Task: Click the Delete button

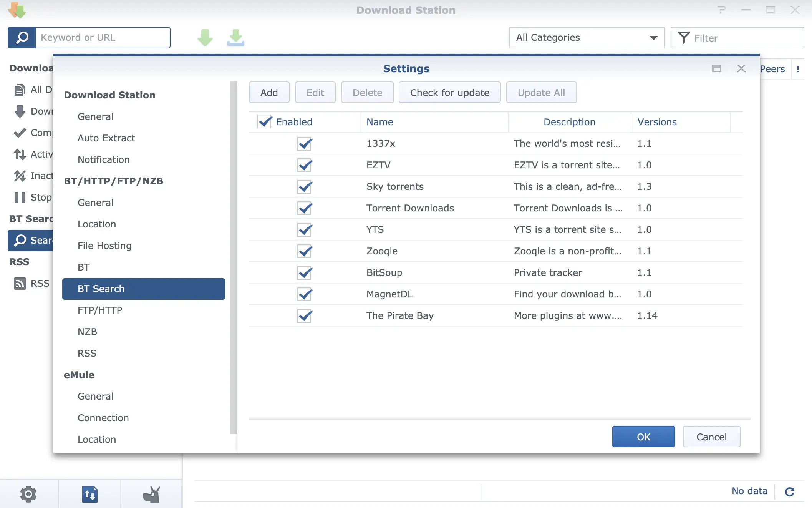Action: [367, 93]
